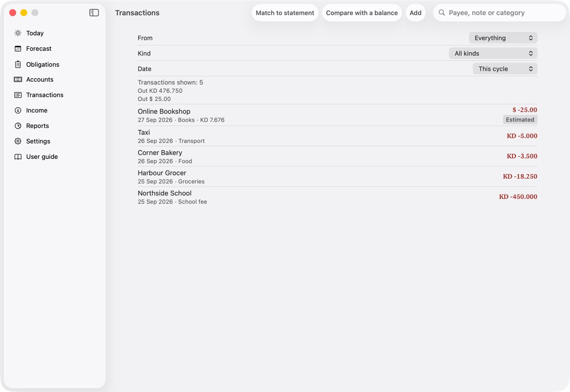Click the Today sun icon
The image size is (570, 392).
pyautogui.click(x=18, y=33)
